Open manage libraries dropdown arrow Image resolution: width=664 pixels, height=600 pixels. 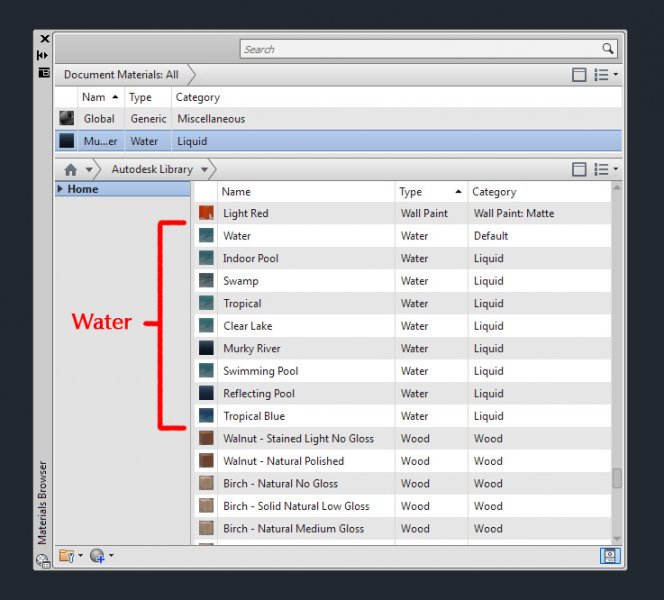pyautogui.click(x=80, y=555)
